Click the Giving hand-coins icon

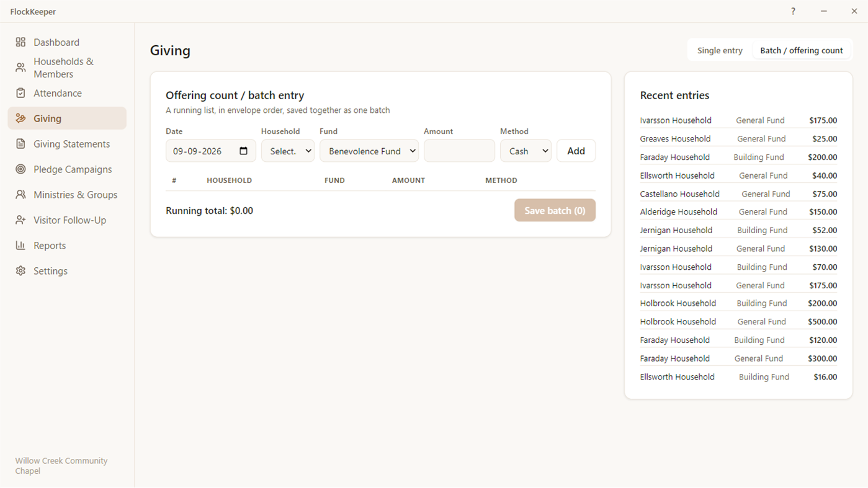coord(20,118)
